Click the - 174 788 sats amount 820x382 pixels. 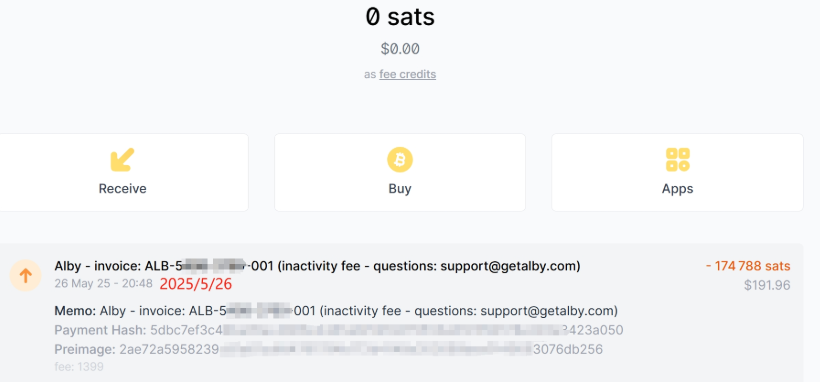point(748,266)
